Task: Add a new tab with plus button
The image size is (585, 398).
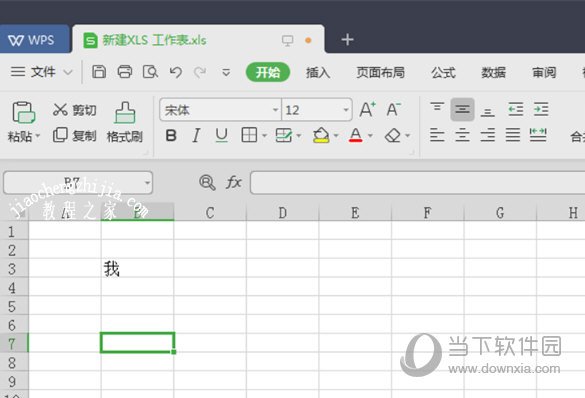Action: click(347, 40)
